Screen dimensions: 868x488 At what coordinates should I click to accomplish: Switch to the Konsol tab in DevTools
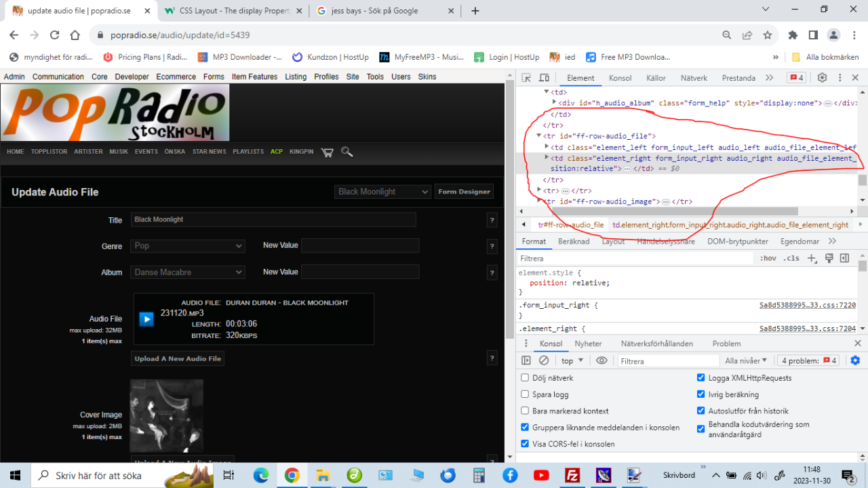620,78
